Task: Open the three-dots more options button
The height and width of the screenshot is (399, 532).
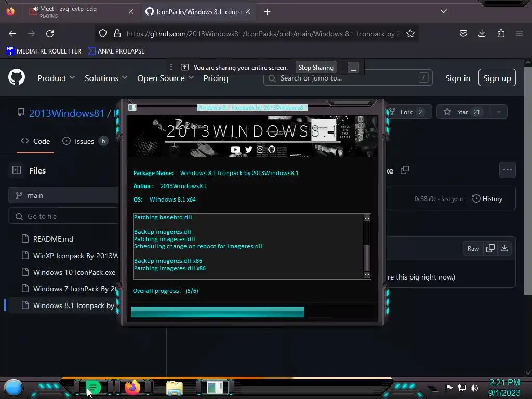Action: pyautogui.click(x=507, y=170)
